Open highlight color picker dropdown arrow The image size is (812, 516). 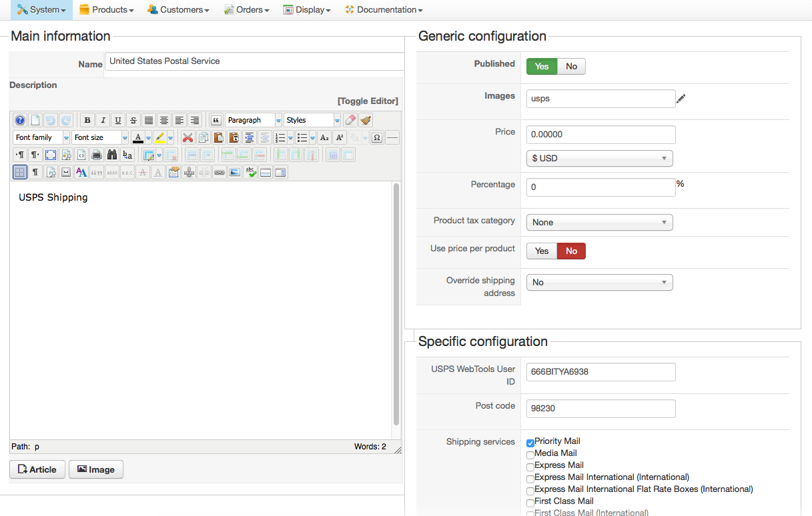click(x=170, y=138)
